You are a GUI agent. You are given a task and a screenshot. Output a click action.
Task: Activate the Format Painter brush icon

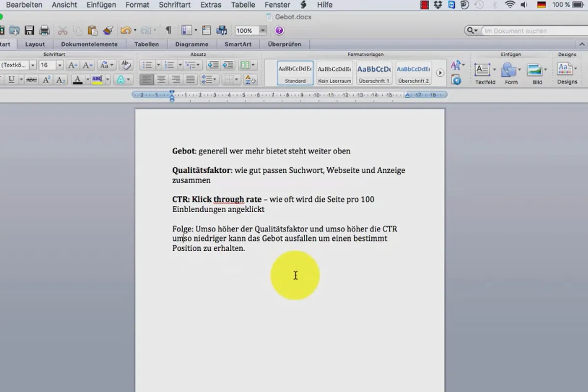point(108,30)
